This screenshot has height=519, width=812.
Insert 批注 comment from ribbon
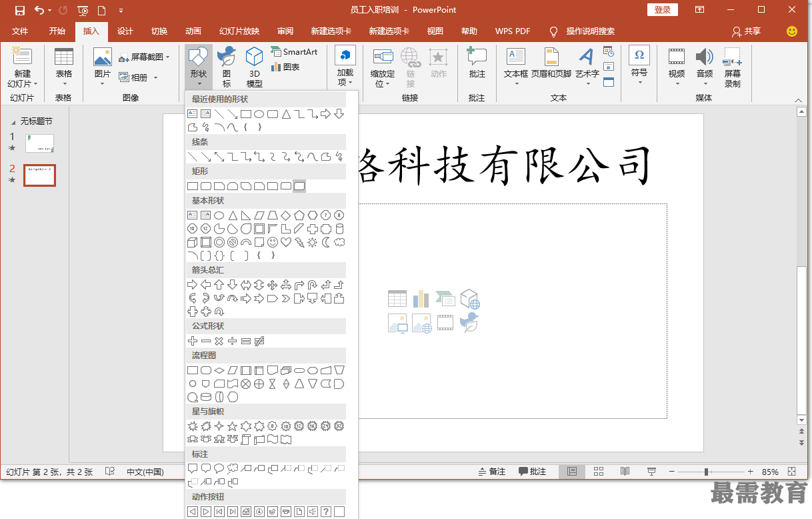pos(477,63)
